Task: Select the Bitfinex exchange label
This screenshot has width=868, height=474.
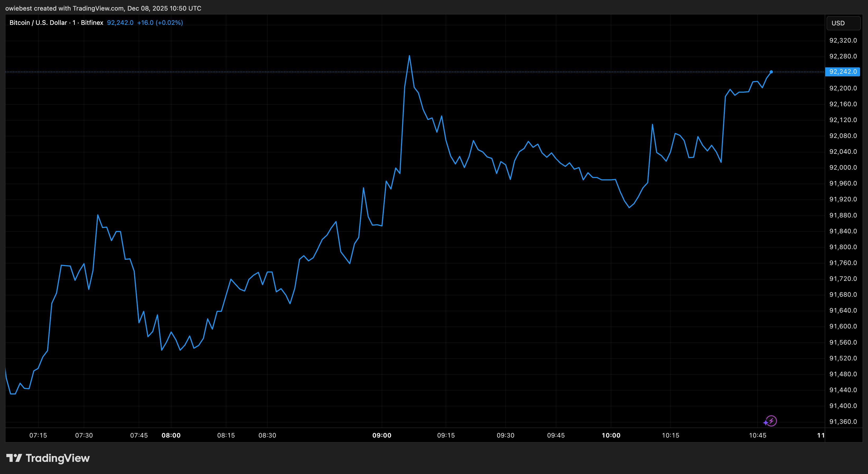Action: click(92, 22)
